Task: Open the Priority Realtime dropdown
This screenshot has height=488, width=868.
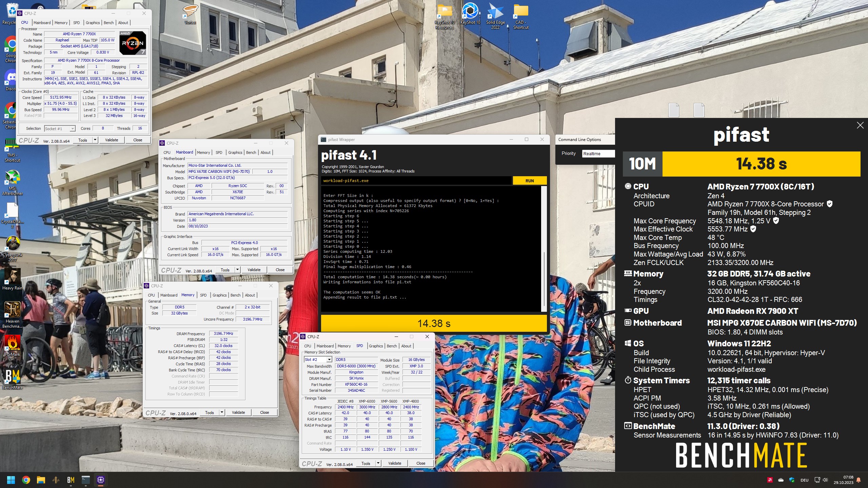Action: (598, 154)
